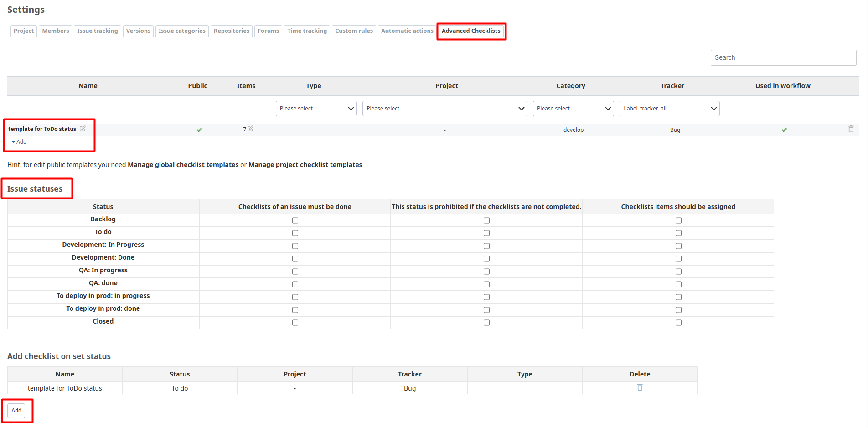Go to the Custom rules tab
The width and height of the screenshot is (868, 428).
point(354,31)
